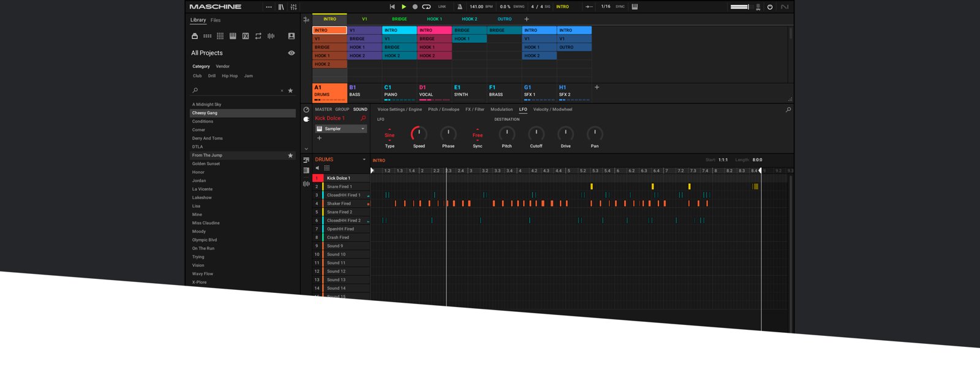
Task: Expand the DRUMS group dropdown
Action: tap(364, 159)
